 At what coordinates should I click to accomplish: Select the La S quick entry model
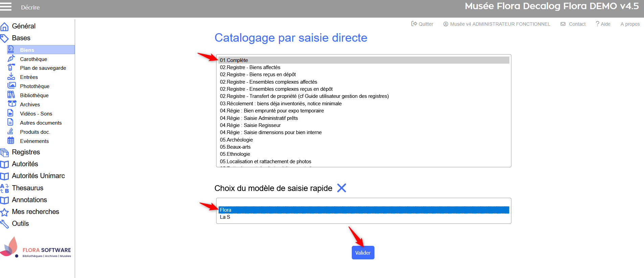[x=225, y=217]
